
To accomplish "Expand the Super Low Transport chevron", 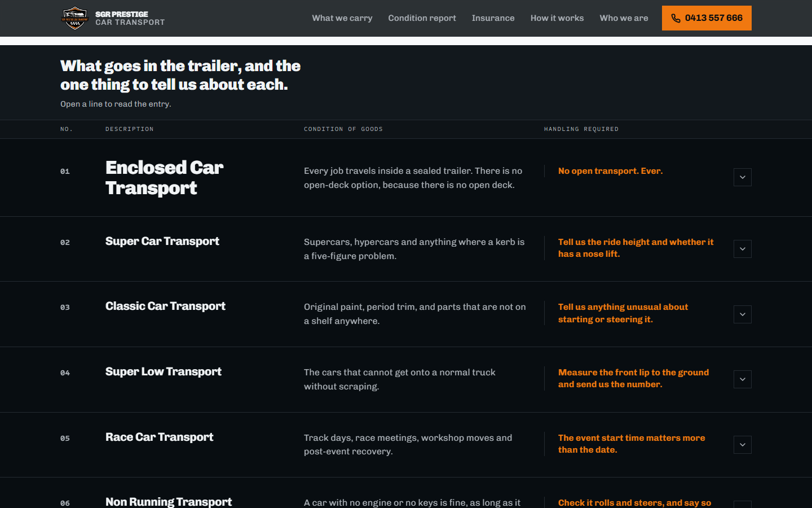I will 743,379.
